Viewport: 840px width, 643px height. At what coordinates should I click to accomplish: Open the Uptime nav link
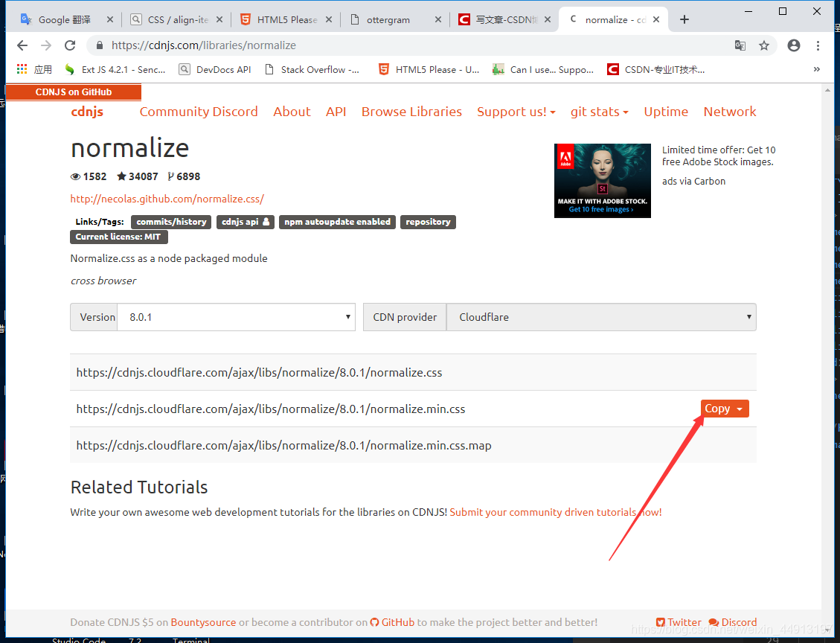666,112
